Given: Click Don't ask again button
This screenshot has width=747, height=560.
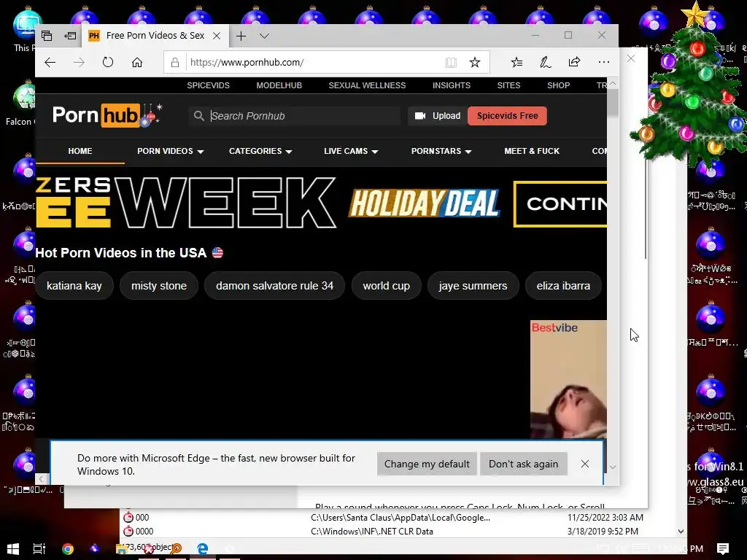Looking at the screenshot, I should 524,464.
